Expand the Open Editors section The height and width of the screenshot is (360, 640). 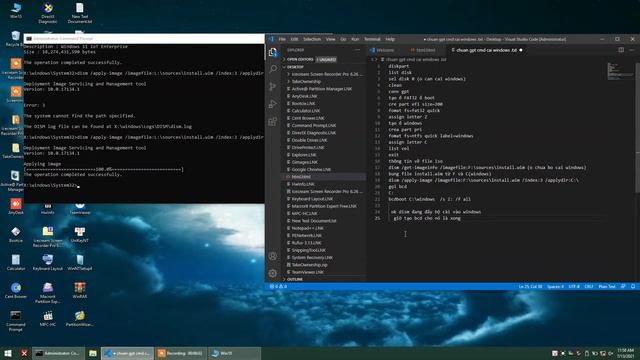click(x=311, y=59)
